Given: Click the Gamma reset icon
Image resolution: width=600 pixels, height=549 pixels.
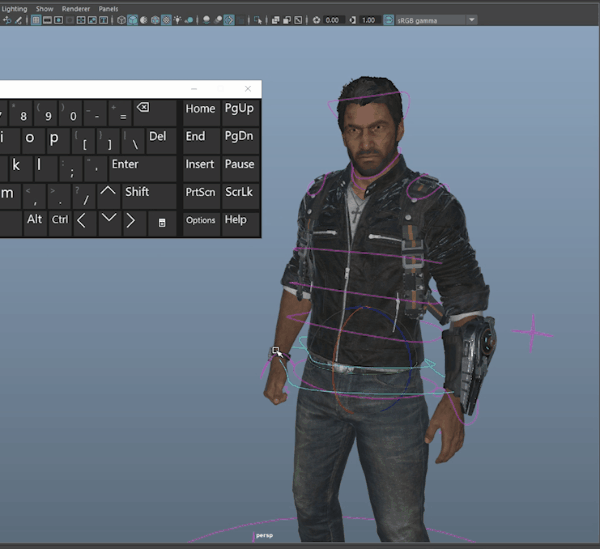Looking at the screenshot, I should 353,20.
